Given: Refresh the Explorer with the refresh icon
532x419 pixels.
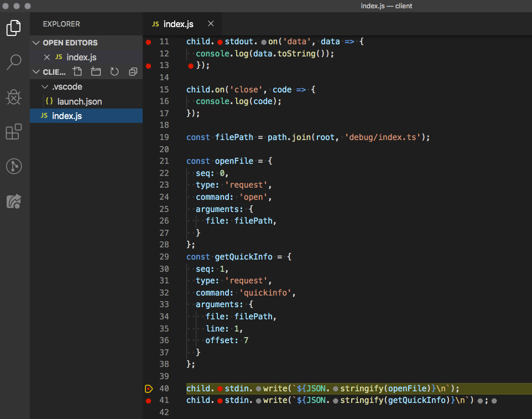Looking at the screenshot, I should pos(114,71).
